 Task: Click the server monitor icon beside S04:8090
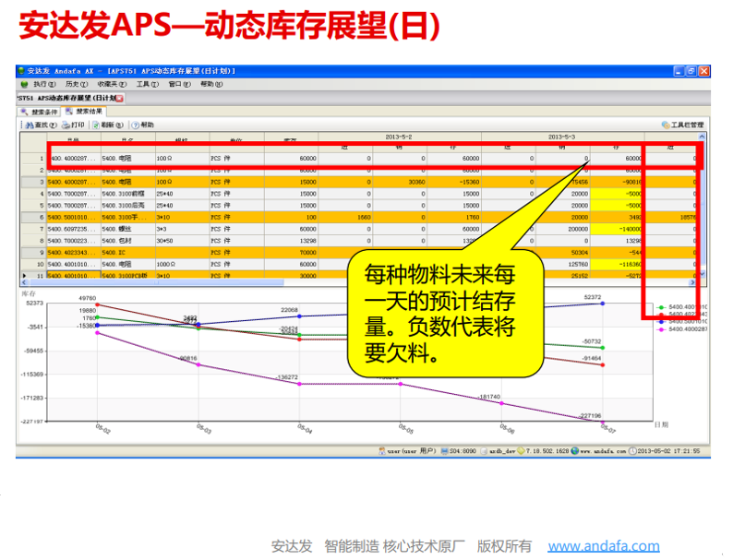[444, 451]
